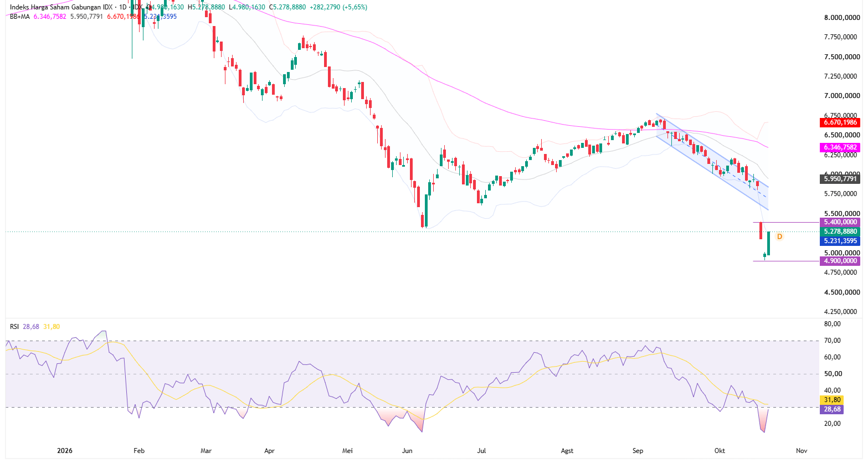Screen dimensions: 868x463
Task: Click the dark 5.950,7791 price scale label
Action: click(x=840, y=179)
